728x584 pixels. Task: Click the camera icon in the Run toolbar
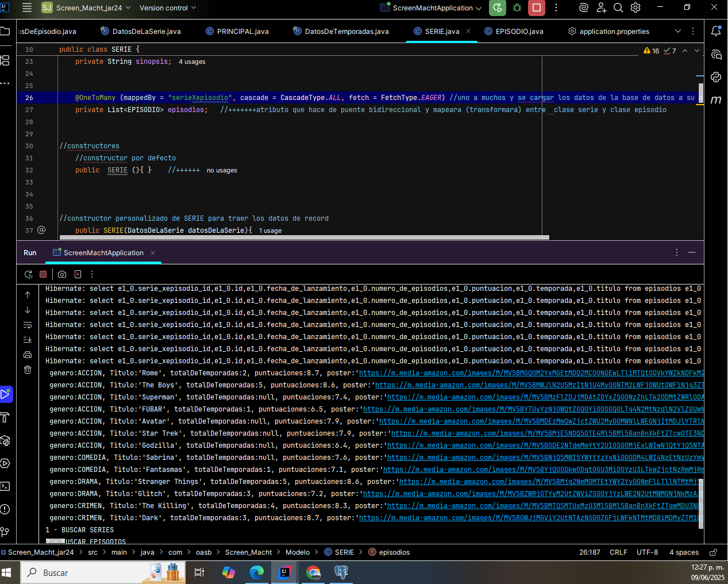click(x=62, y=274)
